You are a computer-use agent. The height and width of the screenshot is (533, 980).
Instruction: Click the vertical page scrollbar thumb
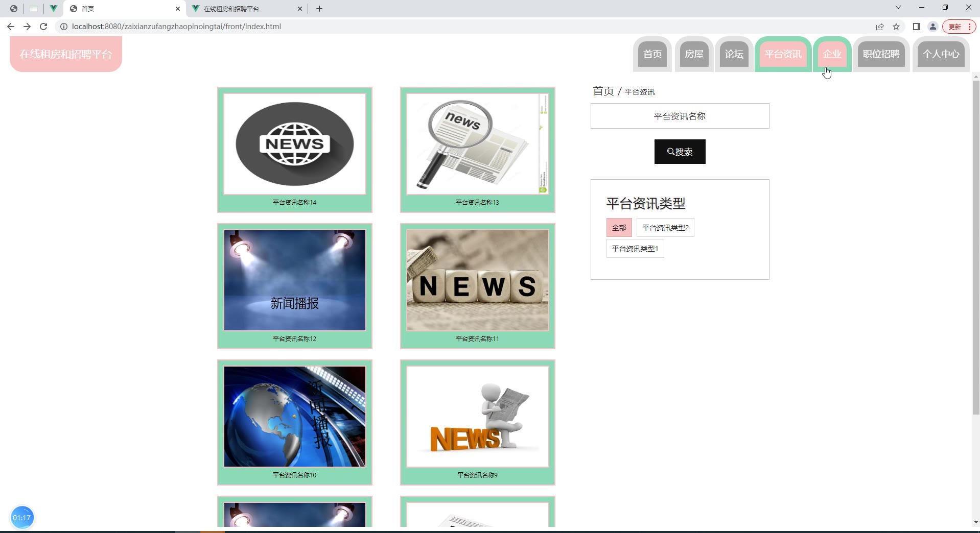[x=976, y=248]
